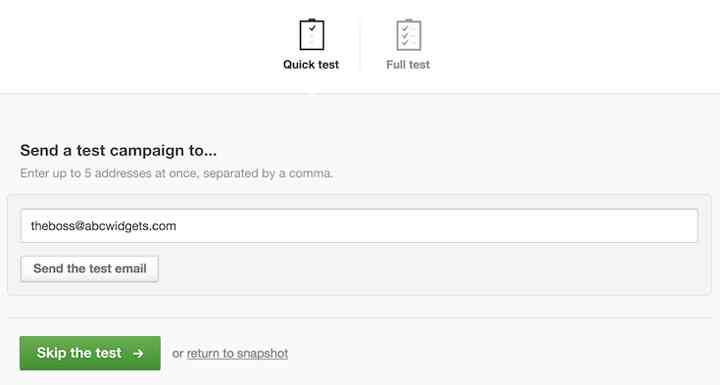Click the 'Send a test campaign to...' heading
Image resolution: width=720 pixels, height=385 pixels.
click(x=118, y=150)
